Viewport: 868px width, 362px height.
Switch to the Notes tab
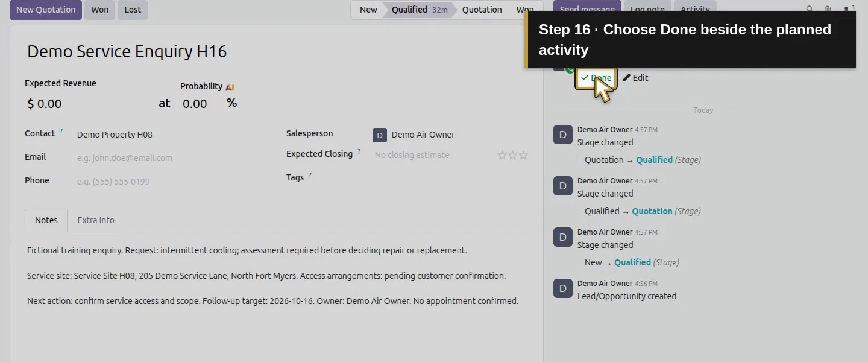click(x=46, y=220)
